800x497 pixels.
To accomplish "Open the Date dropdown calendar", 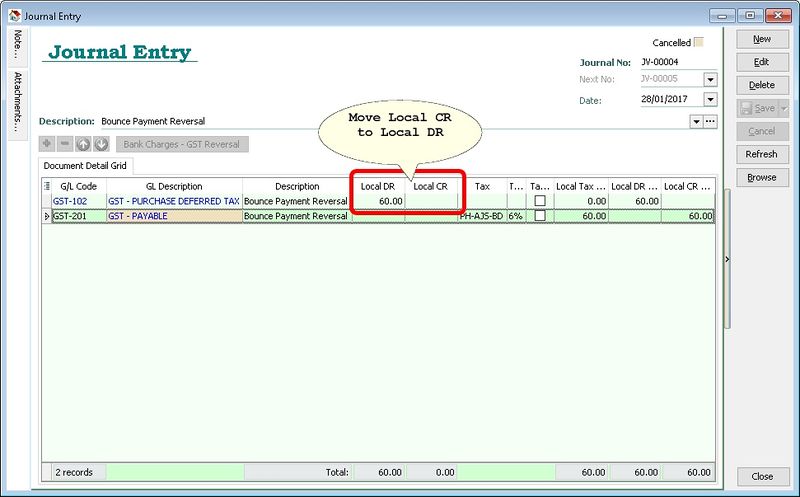I will pyautogui.click(x=710, y=100).
